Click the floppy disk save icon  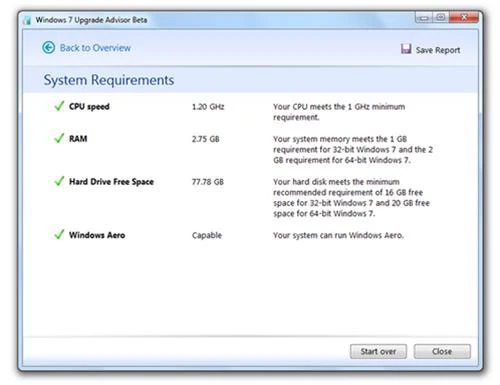point(406,49)
